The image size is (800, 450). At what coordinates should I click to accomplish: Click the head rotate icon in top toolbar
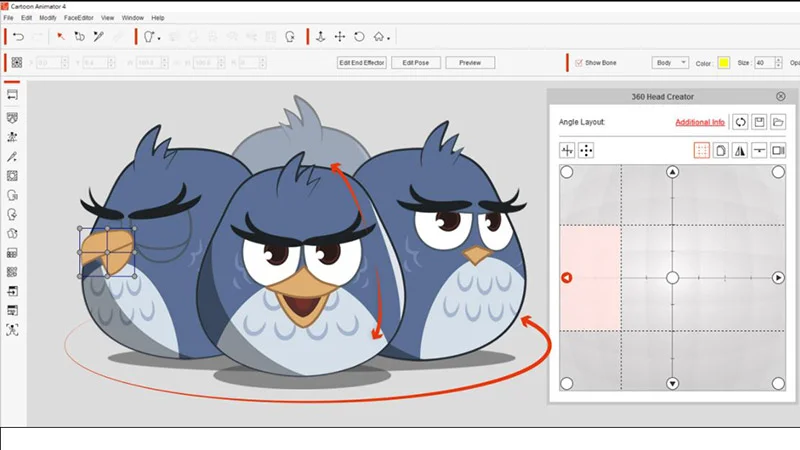[290, 37]
